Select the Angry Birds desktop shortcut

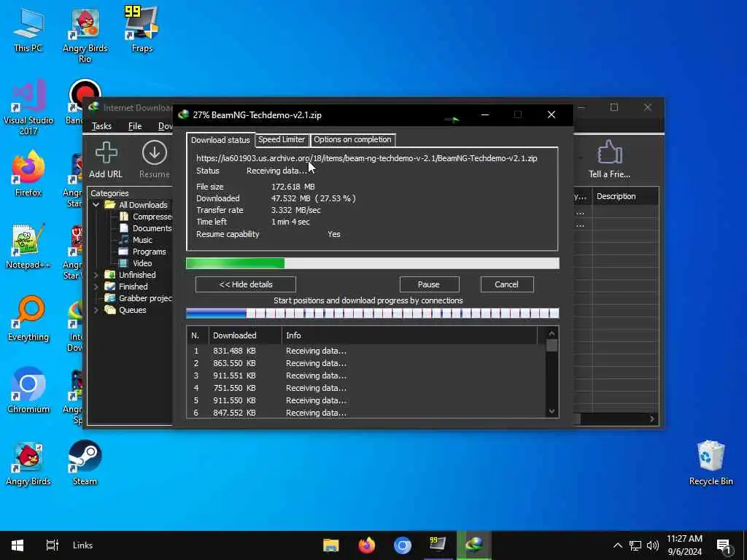pos(28,464)
